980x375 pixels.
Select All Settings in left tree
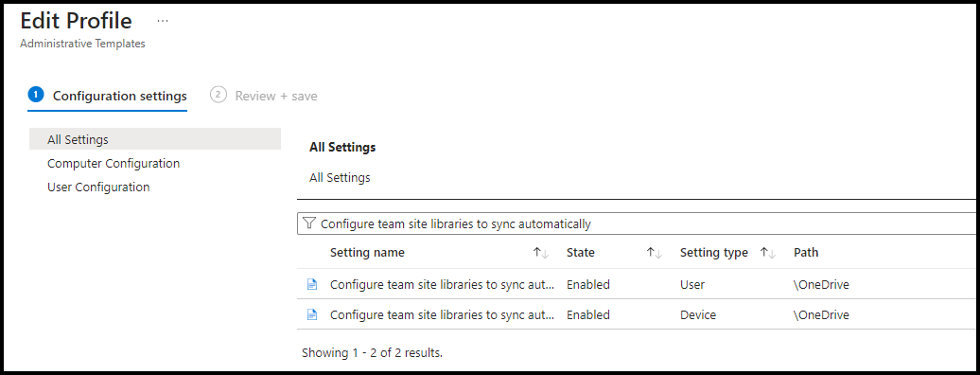155,139
